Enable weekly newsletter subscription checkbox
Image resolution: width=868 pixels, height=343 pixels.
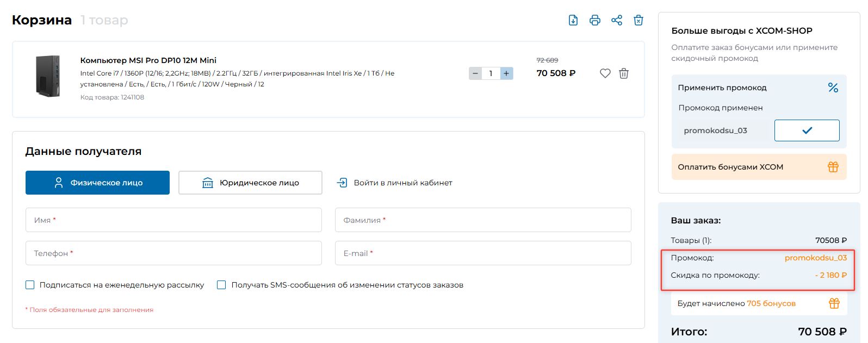click(x=30, y=285)
